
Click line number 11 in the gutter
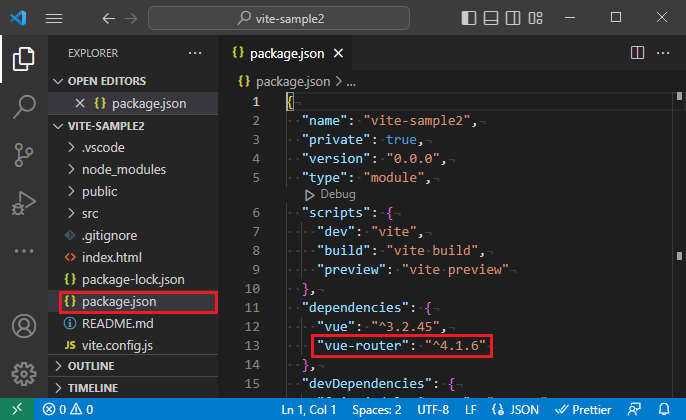click(x=252, y=308)
